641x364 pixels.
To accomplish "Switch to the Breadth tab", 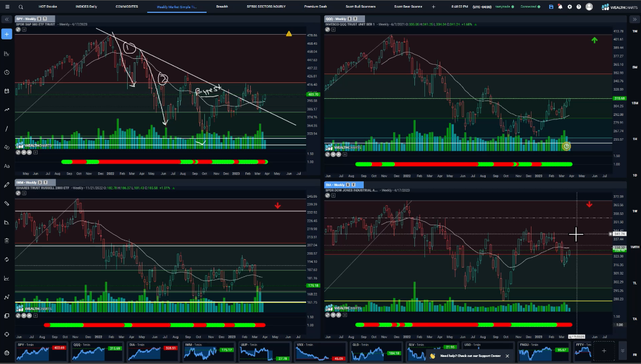I will 222,6.
